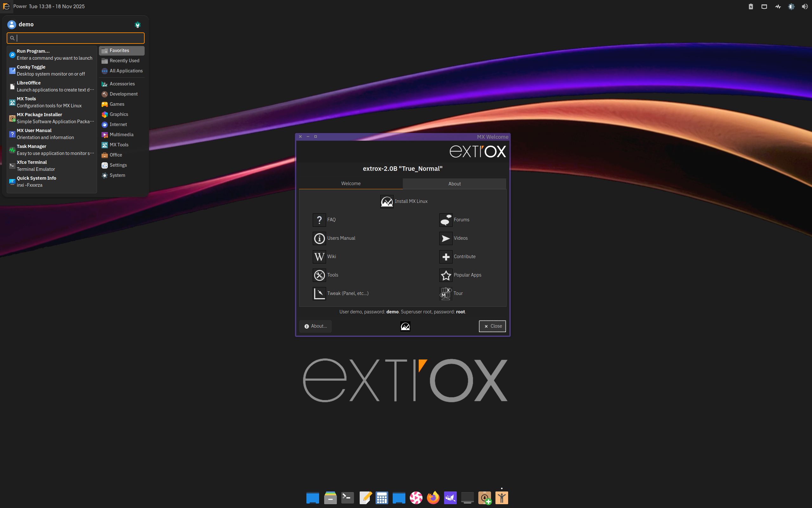Image resolution: width=812 pixels, height=508 pixels.
Task: Open the Settings category
Action: point(121,165)
